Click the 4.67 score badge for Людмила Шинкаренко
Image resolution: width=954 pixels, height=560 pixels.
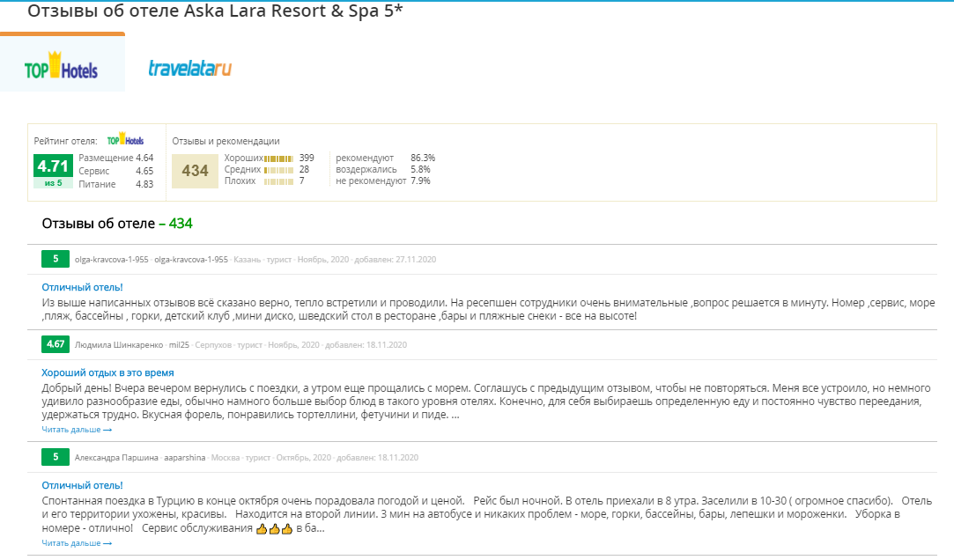coord(55,344)
